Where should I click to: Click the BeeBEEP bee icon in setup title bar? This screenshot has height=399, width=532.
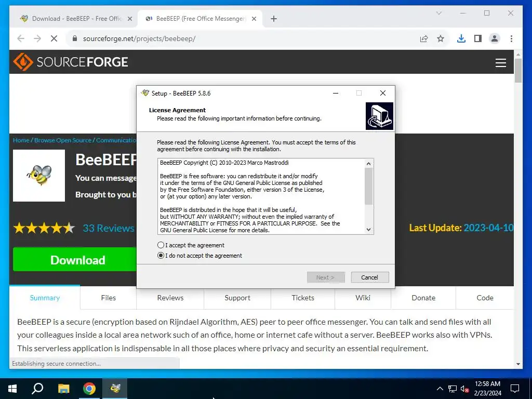[x=145, y=93]
